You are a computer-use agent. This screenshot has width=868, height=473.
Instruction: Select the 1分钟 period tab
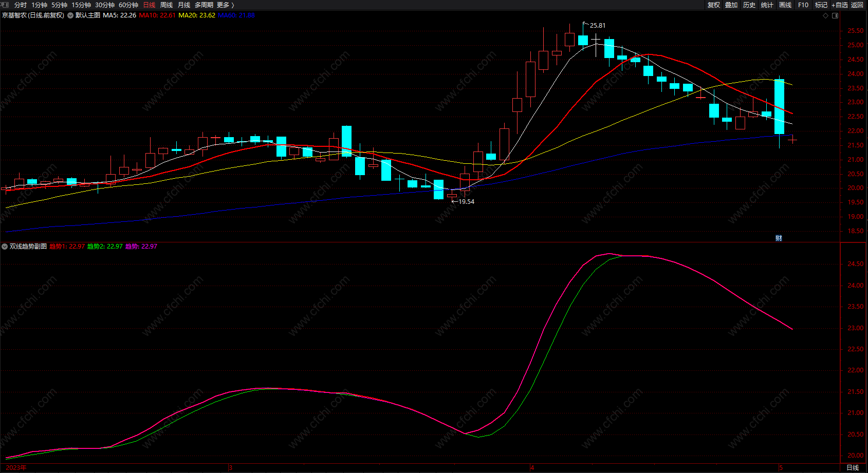point(39,5)
